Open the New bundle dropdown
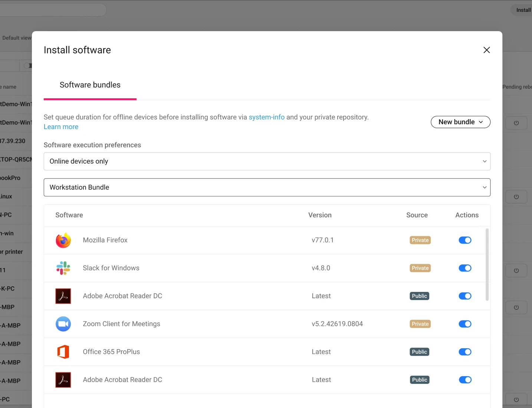Image resolution: width=532 pixels, height=408 pixels. tap(460, 122)
